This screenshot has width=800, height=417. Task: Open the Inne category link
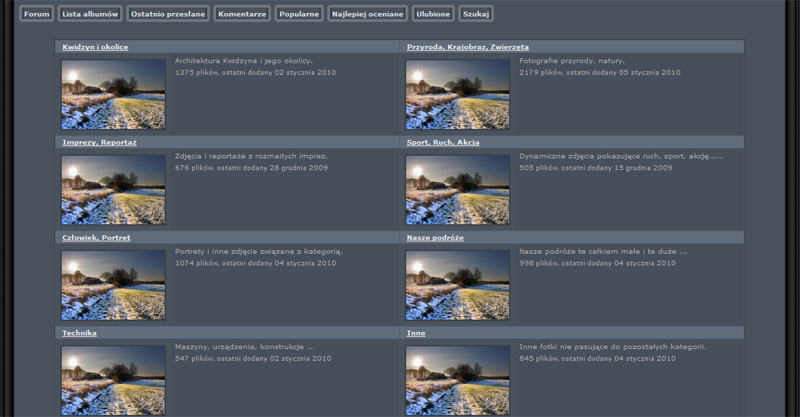point(416,333)
